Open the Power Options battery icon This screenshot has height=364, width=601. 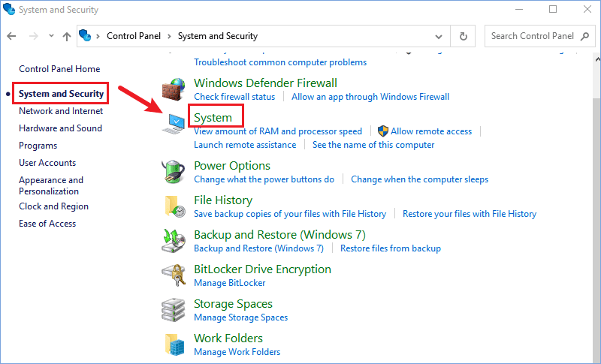pos(174,172)
